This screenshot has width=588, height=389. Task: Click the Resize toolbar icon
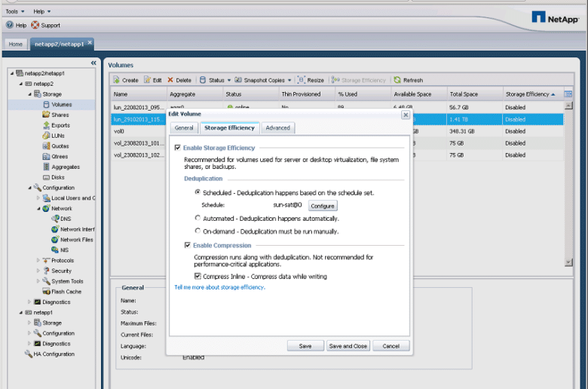(301, 80)
